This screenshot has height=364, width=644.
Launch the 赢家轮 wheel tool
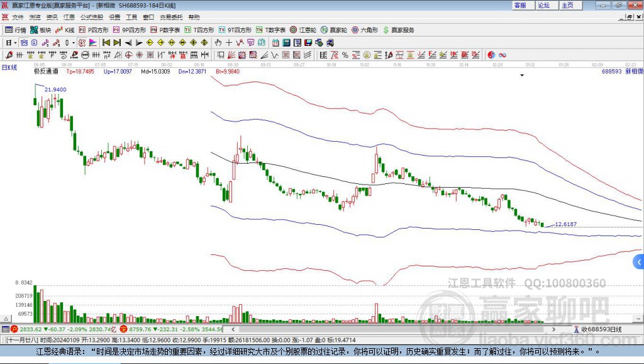point(334,30)
